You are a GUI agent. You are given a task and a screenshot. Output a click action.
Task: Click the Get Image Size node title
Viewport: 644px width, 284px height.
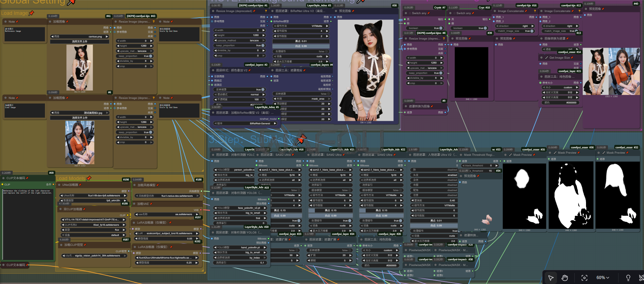click(x=559, y=58)
